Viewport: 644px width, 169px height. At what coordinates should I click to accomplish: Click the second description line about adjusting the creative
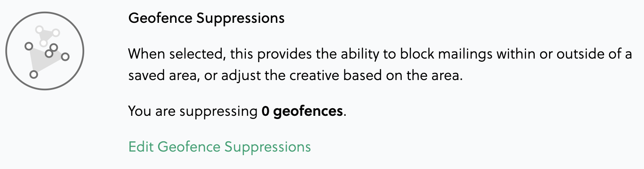pos(295,76)
